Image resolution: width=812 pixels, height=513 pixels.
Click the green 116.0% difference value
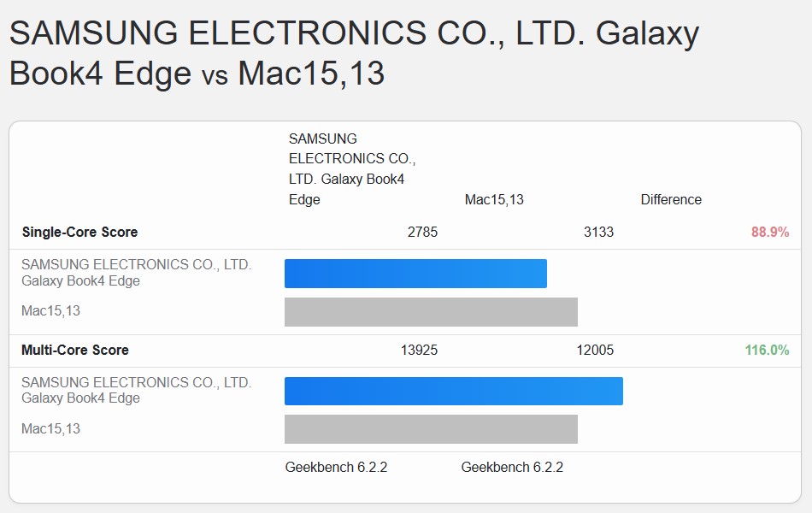[767, 350]
